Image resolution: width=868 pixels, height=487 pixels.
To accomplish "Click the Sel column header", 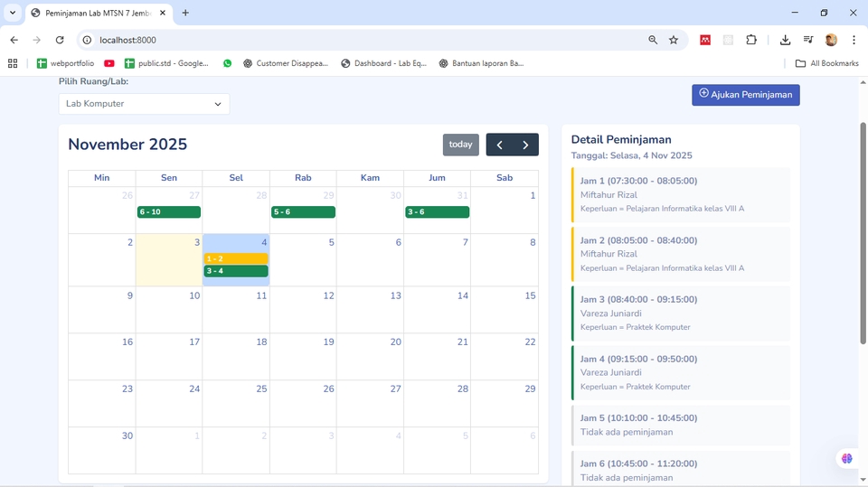I will point(236,178).
